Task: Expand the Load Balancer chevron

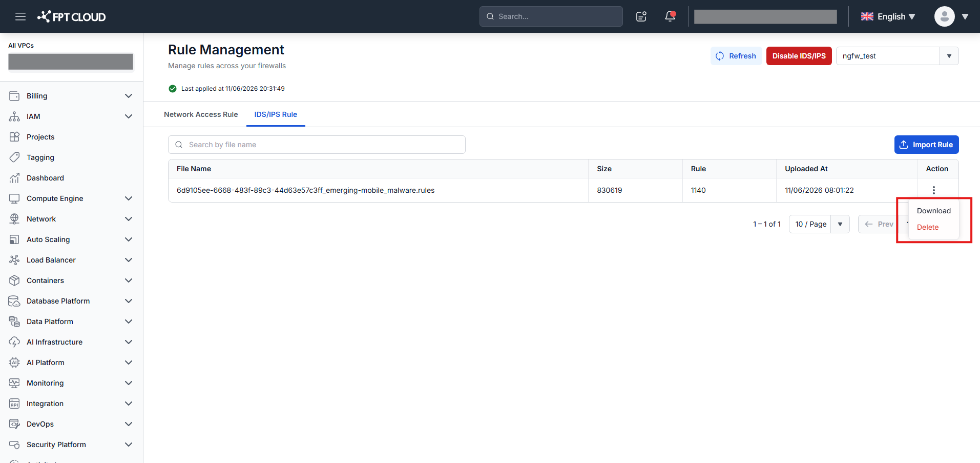Action: click(129, 260)
